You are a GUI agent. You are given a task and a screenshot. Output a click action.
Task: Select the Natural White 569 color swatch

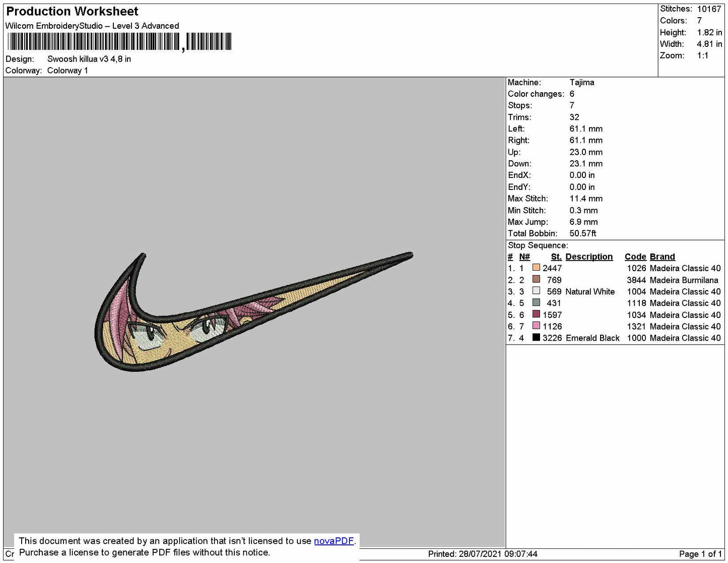tap(536, 291)
